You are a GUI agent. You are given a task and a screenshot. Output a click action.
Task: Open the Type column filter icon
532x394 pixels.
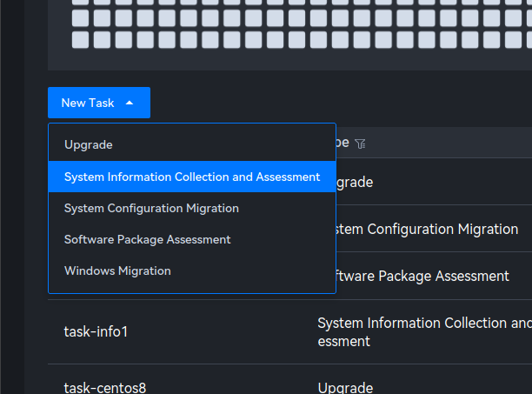click(360, 144)
